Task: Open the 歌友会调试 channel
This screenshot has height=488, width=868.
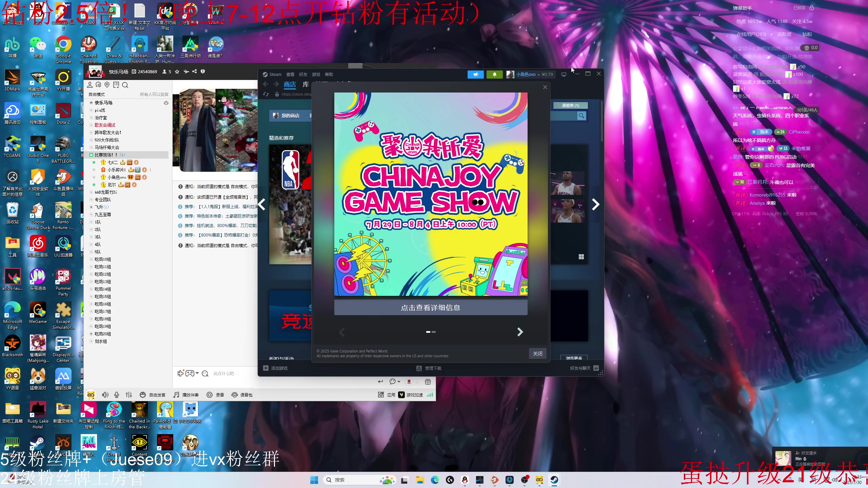Action: 105,125
